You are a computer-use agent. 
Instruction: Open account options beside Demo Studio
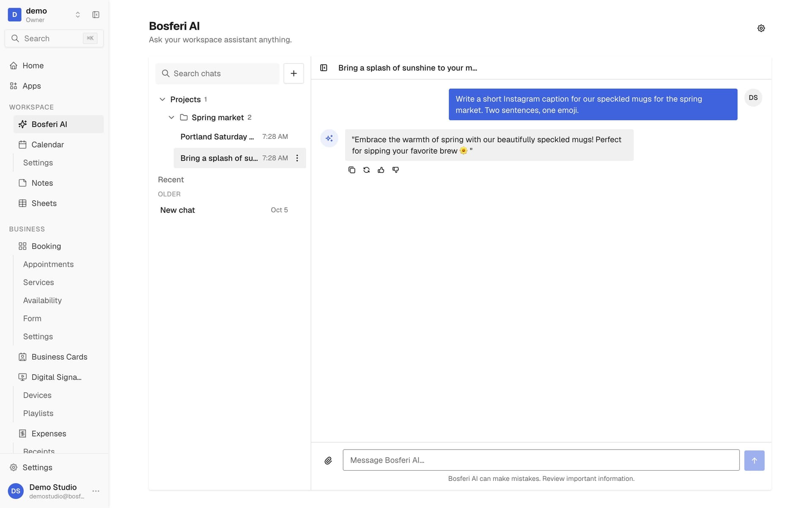point(96,491)
